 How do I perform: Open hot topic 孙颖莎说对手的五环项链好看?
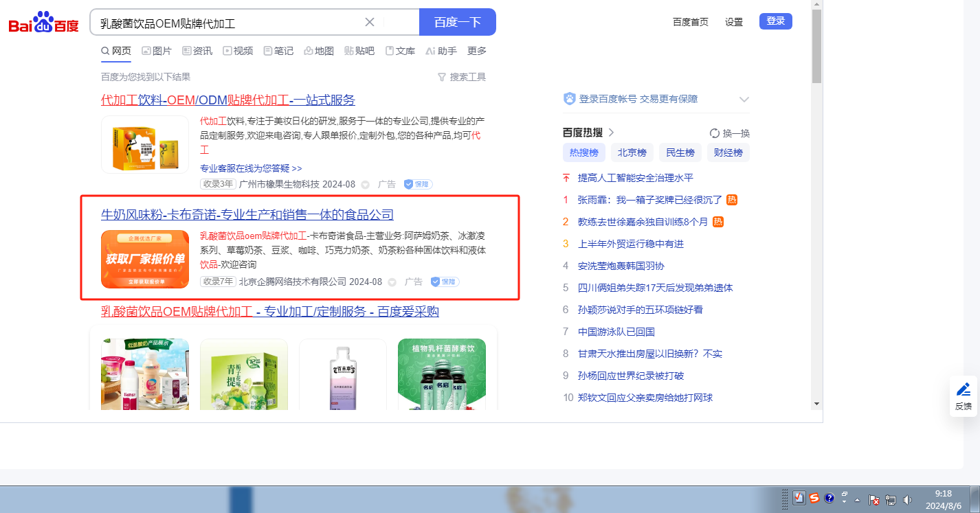pyautogui.click(x=641, y=310)
